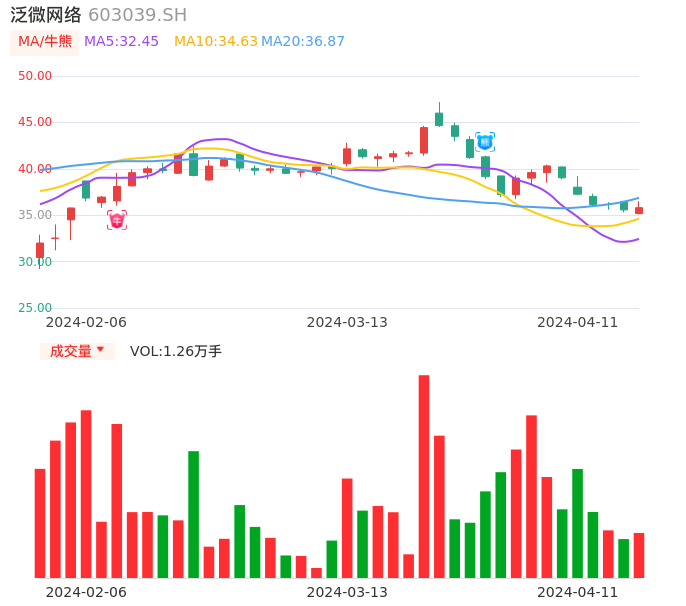Click the tallest red volume bar
The image size is (686, 606).
pyautogui.click(x=424, y=476)
